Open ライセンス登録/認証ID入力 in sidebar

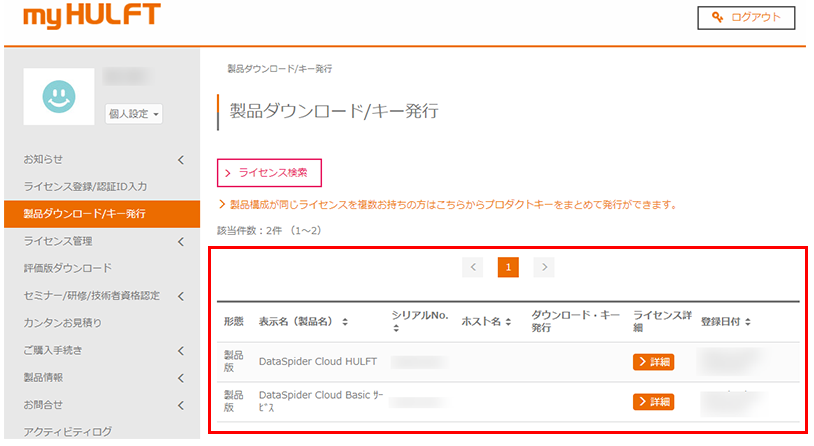pyautogui.click(x=86, y=186)
